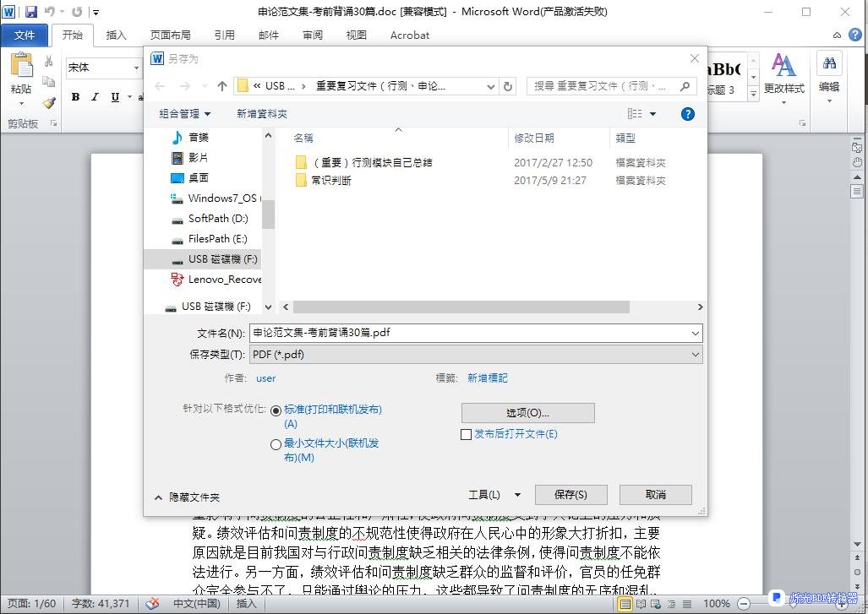Viewport: 868px width, 614px height.
Task: Select Standard publishing optimization radio button
Action: [276, 410]
